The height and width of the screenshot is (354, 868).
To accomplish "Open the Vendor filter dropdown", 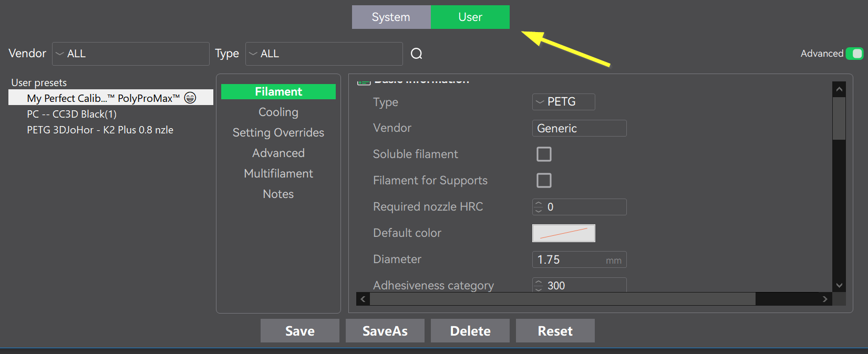I will click(131, 54).
